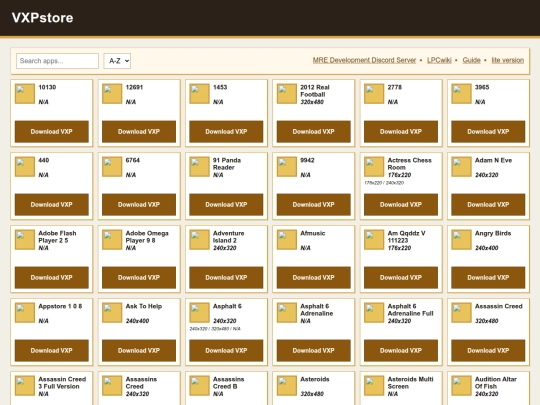Download VXP for app 2778
This screenshot has width=540, height=405.
[401, 132]
